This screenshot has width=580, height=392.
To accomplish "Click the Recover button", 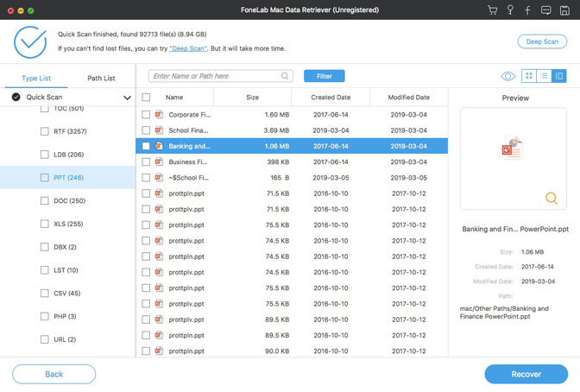I will click(526, 374).
